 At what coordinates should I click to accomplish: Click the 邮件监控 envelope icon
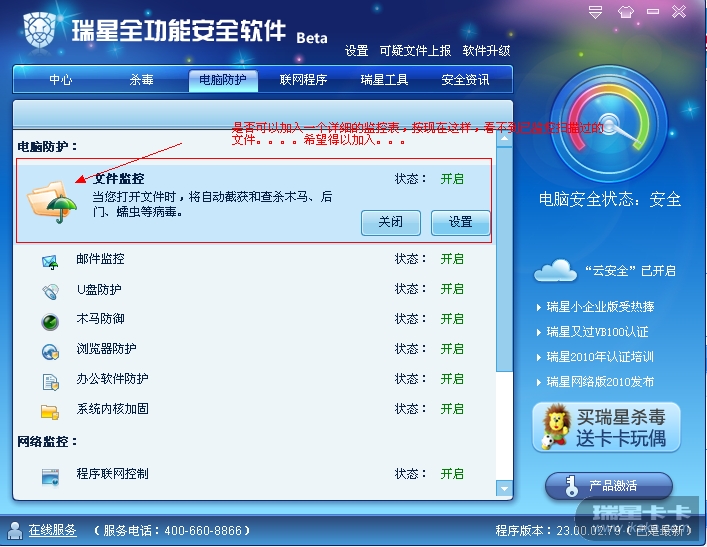50,262
